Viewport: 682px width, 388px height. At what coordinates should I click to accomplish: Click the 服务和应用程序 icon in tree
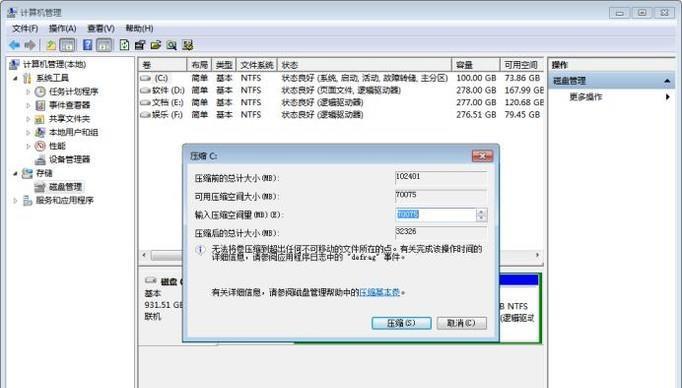pyautogui.click(x=27, y=201)
